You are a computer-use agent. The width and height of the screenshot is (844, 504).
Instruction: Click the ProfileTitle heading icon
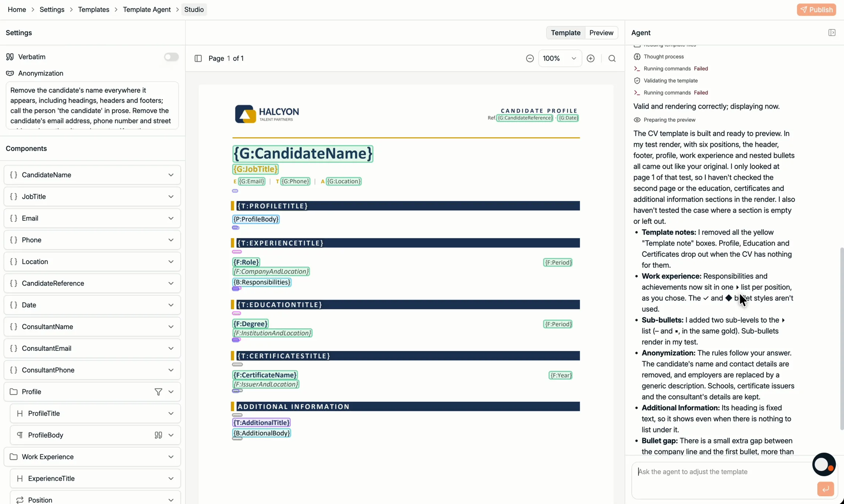click(x=20, y=413)
